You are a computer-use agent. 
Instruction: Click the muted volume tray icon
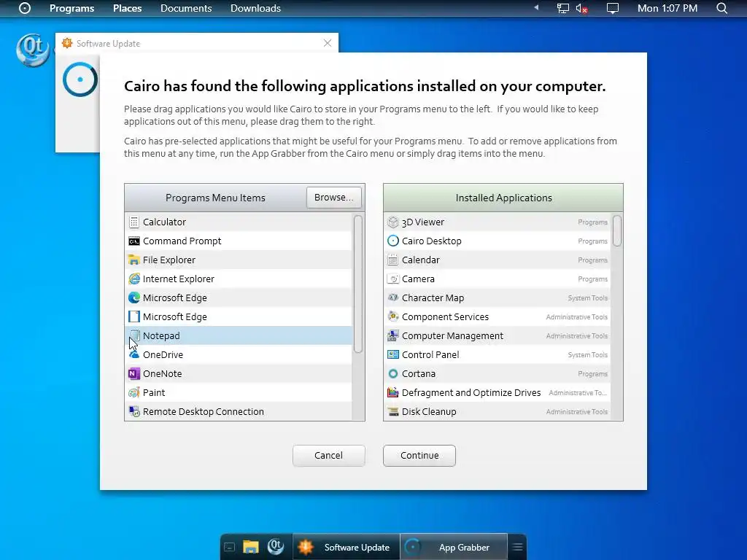581,8
